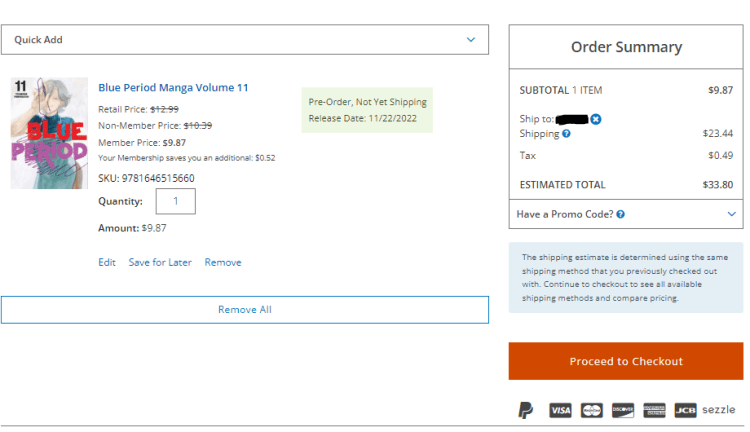
Task: Open the Shipping help question mark icon
Action: (566, 133)
